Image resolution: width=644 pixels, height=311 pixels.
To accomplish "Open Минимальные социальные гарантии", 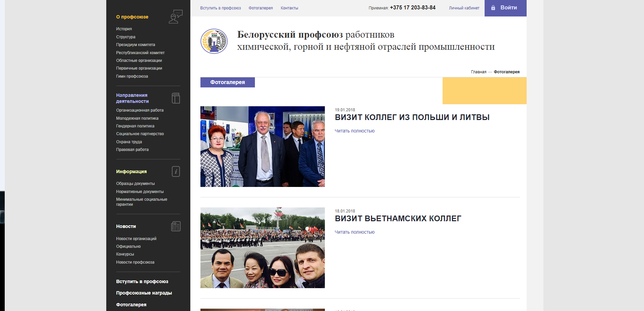I will (x=142, y=202).
